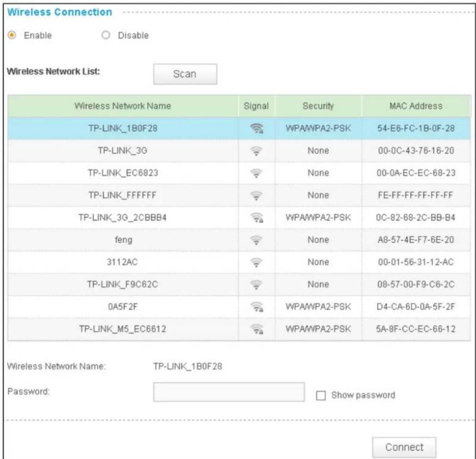Screen dimensions: 476x459
Task: Click signal icon in feng row
Action: (x=256, y=240)
